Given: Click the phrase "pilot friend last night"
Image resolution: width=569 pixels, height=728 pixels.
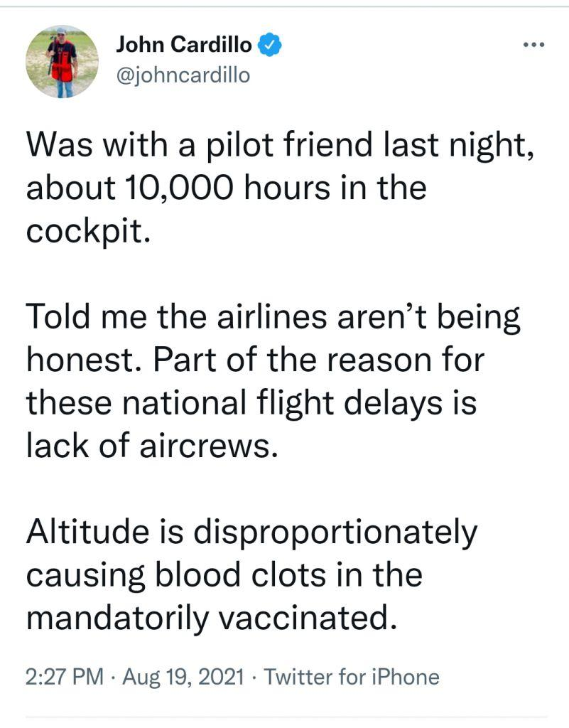Looking at the screenshot, I should [384, 145].
